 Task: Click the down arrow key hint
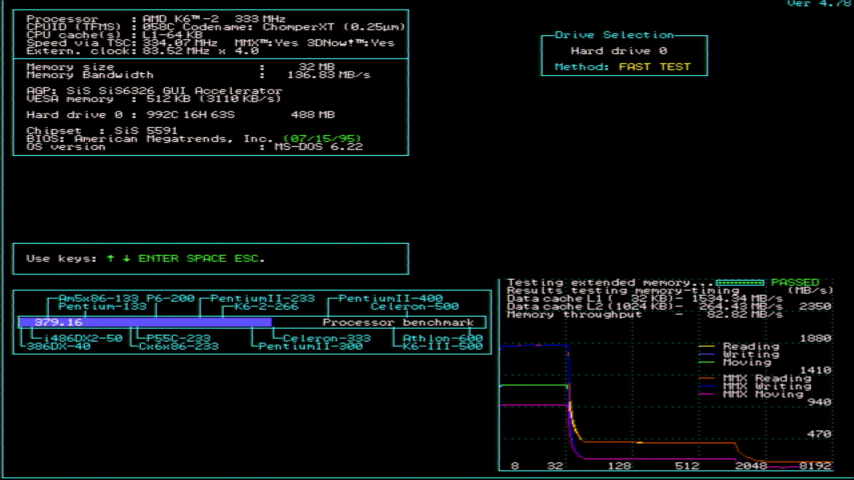click(x=126, y=258)
